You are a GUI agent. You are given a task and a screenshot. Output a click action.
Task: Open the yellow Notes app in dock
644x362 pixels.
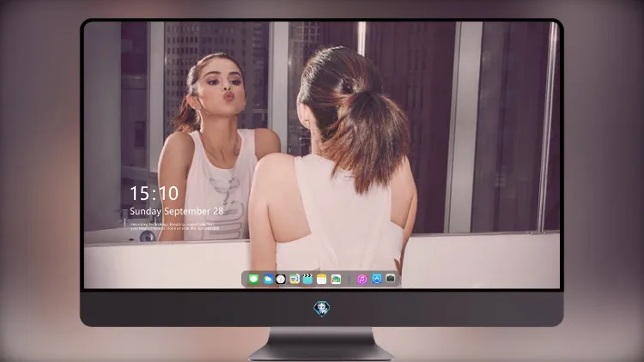[x=322, y=279]
